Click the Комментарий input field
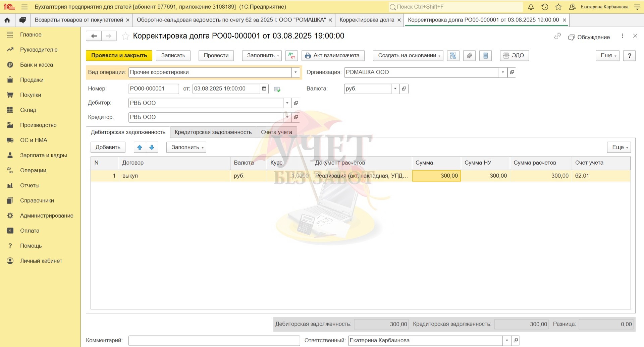This screenshot has height=347, width=644. 214,341
